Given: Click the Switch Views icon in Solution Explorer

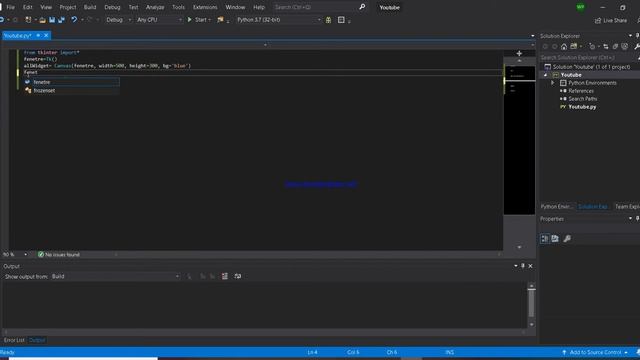Looking at the screenshot, I should (x=574, y=47).
